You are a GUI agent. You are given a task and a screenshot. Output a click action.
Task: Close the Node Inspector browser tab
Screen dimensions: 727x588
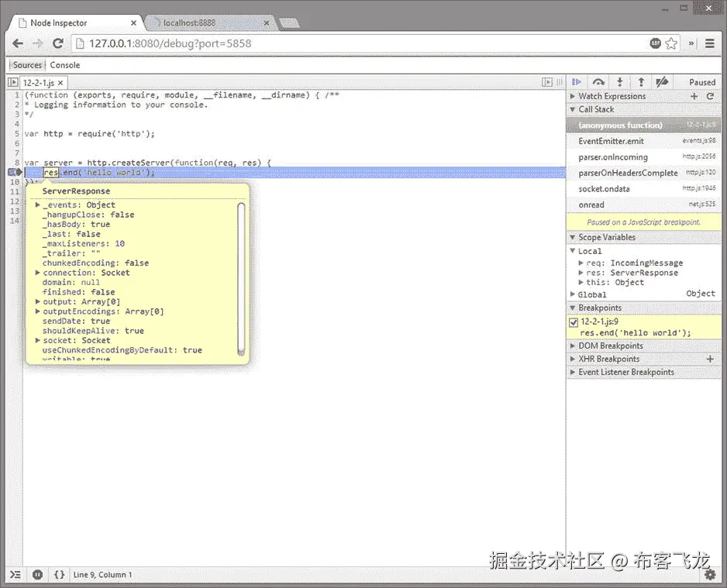(x=133, y=22)
